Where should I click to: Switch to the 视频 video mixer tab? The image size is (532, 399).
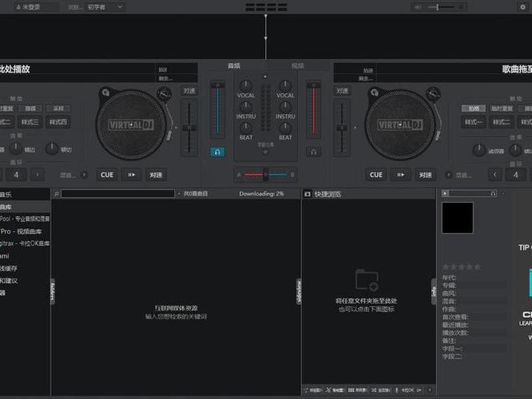point(297,65)
